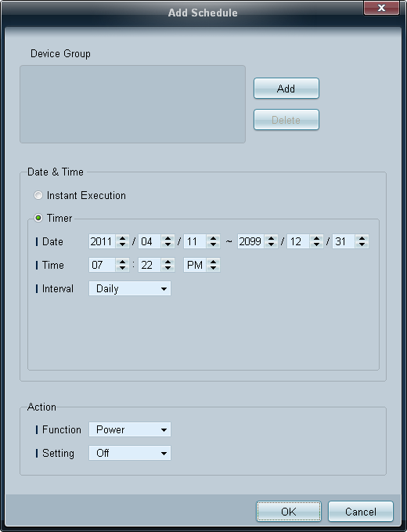The width and height of the screenshot is (407, 532).
Task: Open the Interval dropdown showing Daily
Action: [130, 288]
